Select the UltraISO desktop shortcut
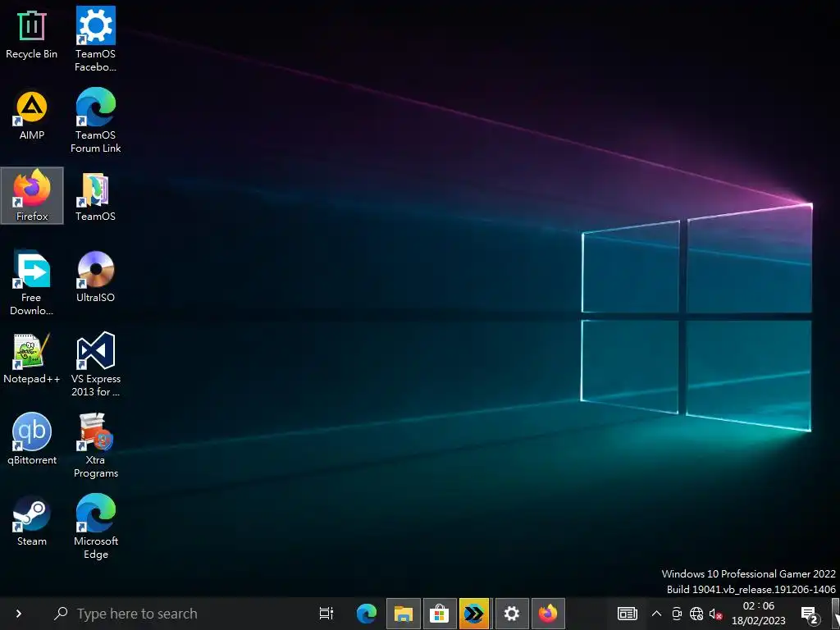The image size is (840, 630). 95,277
